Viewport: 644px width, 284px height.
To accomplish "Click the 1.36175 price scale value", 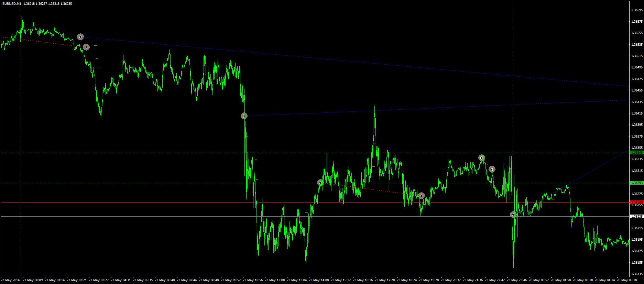I will tap(637, 251).
